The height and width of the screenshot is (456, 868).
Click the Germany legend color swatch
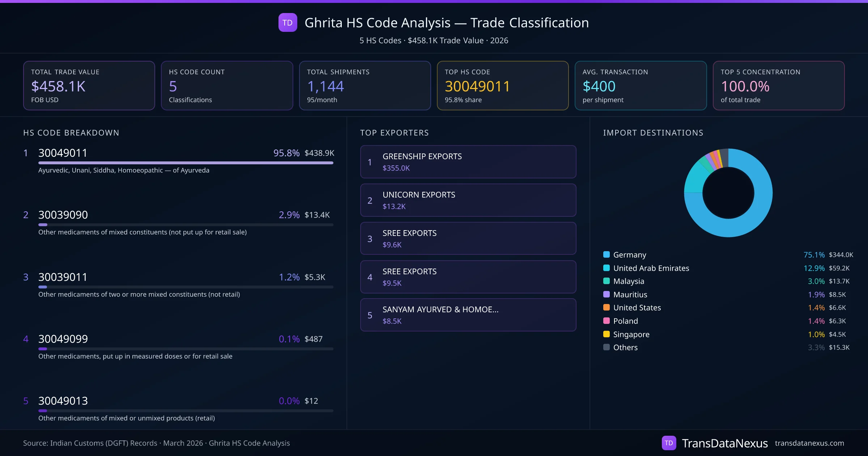pos(607,254)
